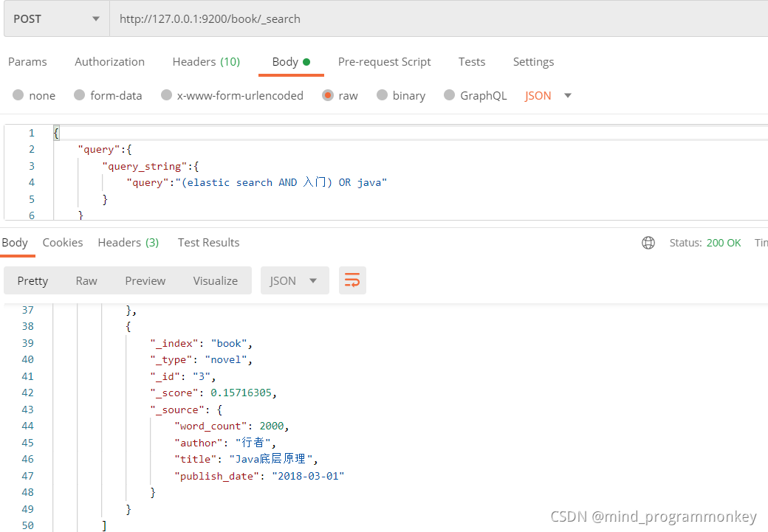Open the Pre-request Script tab
This screenshot has width=768, height=532.
[385, 62]
